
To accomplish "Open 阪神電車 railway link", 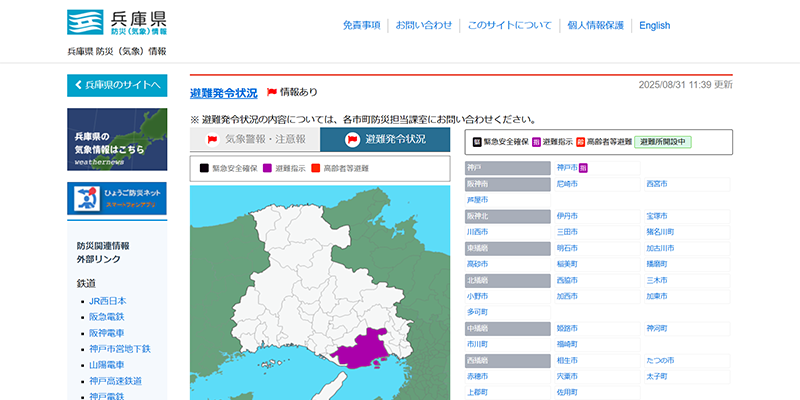I will click(x=107, y=333).
